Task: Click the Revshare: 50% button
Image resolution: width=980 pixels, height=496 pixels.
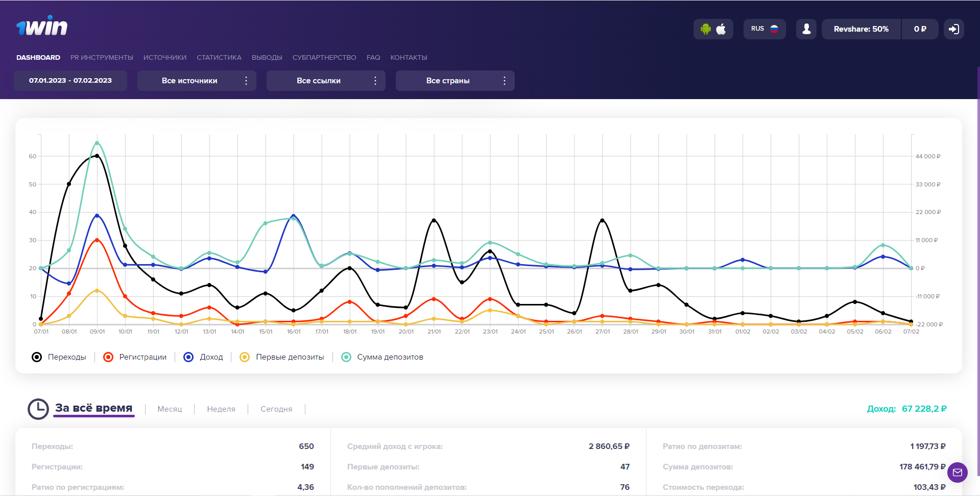Action: (x=861, y=29)
